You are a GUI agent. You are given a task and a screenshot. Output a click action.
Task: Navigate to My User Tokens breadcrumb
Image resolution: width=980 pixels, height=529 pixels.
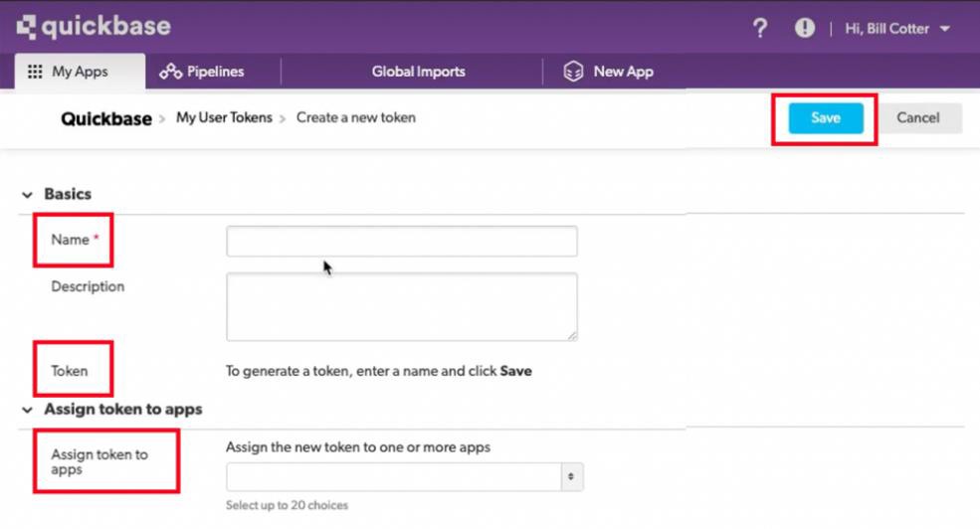pos(224,117)
